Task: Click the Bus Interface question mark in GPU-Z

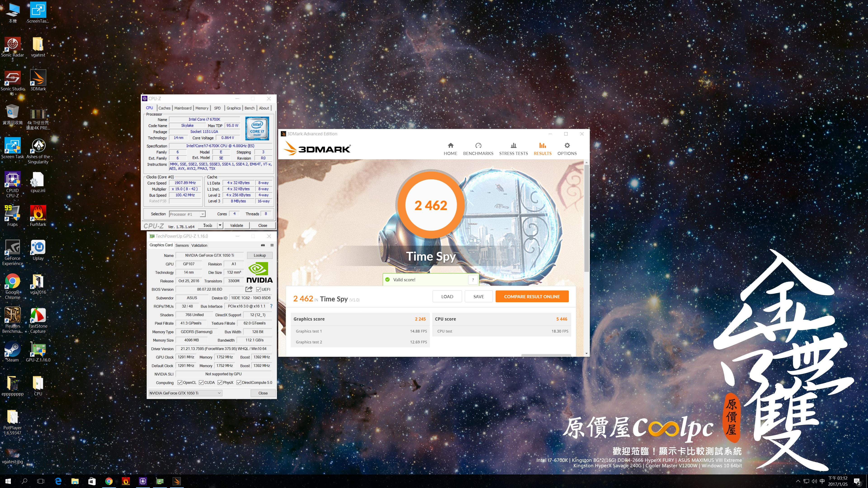Action: (x=271, y=306)
